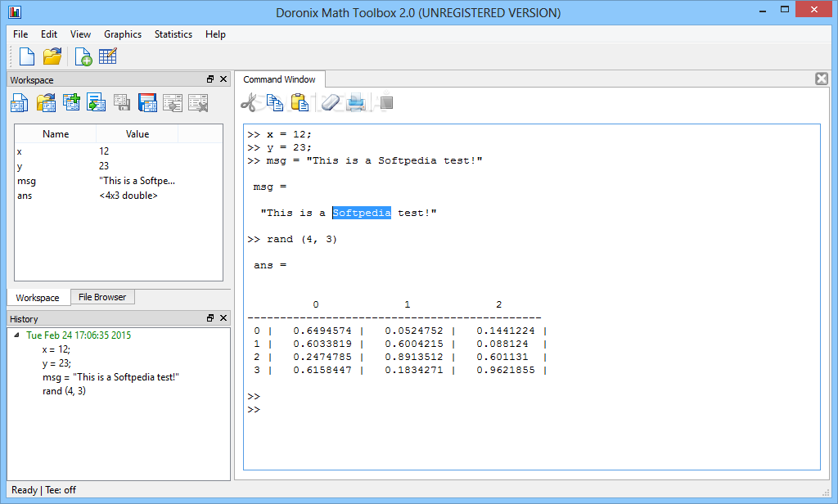Click the open workspace folder icon
This screenshot has width=838, height=504.
tap(46, 102)
